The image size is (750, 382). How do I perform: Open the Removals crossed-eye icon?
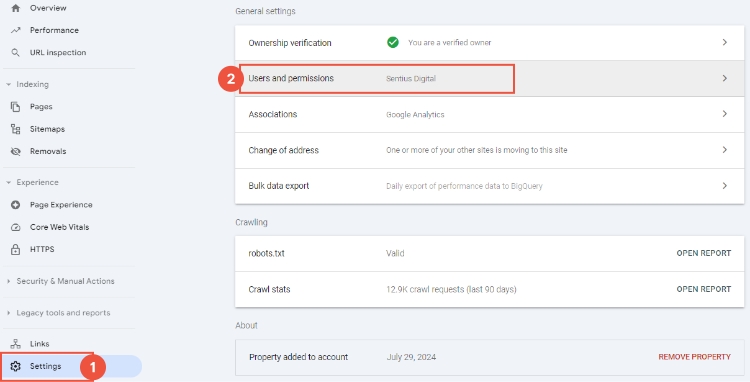[x=16, y=152]
